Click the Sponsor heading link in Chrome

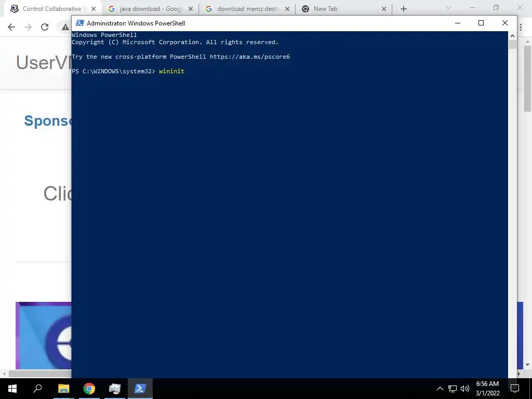[48, 121]
